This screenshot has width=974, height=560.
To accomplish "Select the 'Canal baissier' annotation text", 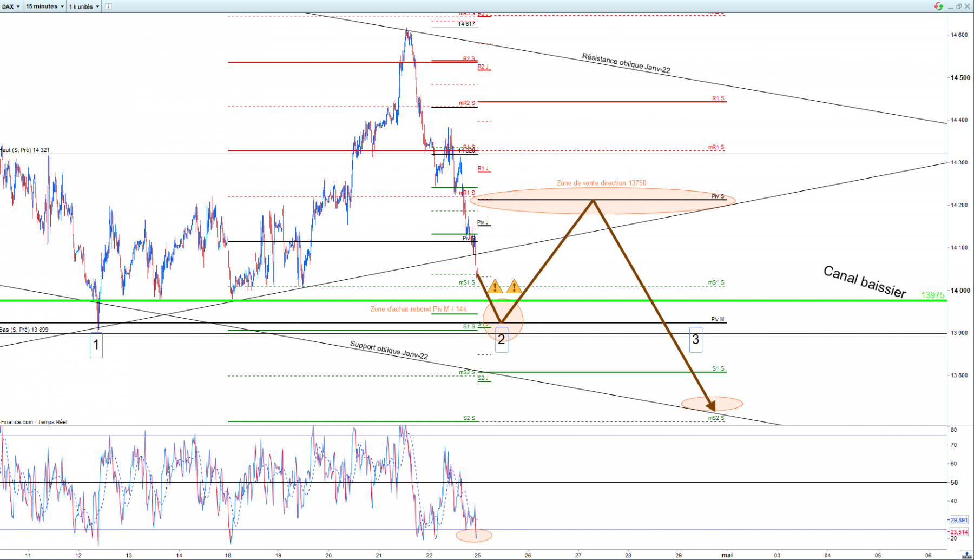I will pyautogui.click(x=865, y=281).
